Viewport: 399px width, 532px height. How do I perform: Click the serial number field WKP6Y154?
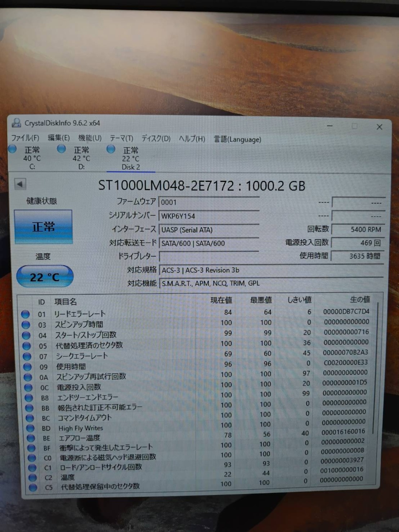(209, 216)
